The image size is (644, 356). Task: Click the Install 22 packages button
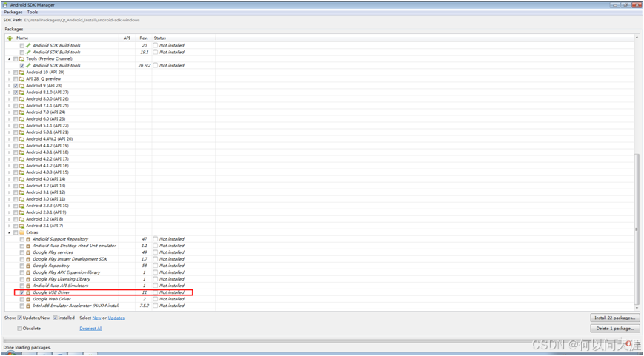click(614, 318)
